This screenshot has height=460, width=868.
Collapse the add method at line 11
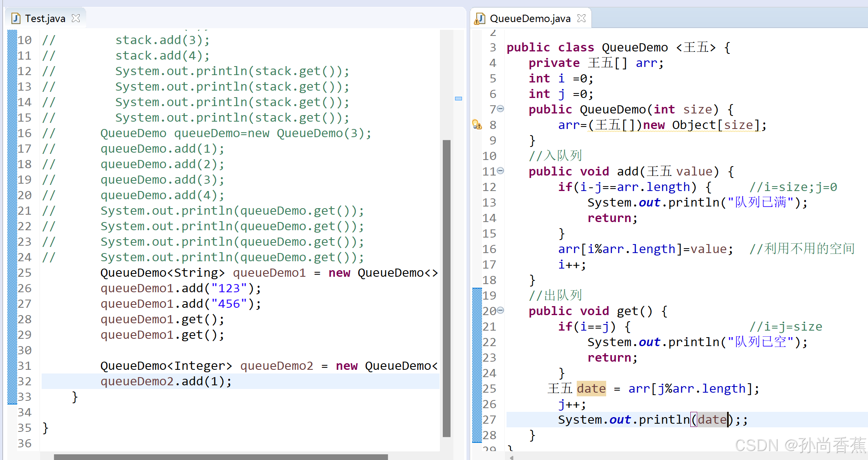501,171
